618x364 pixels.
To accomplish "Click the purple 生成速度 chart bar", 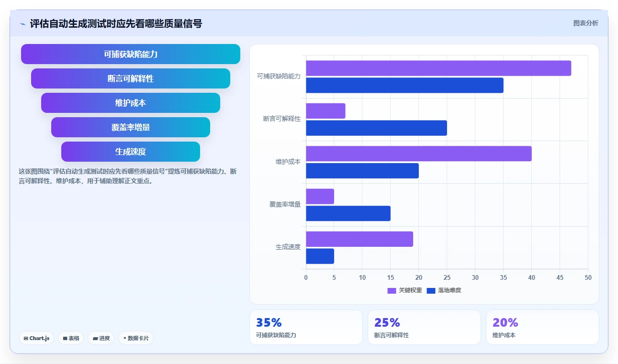I will (360, 239).
